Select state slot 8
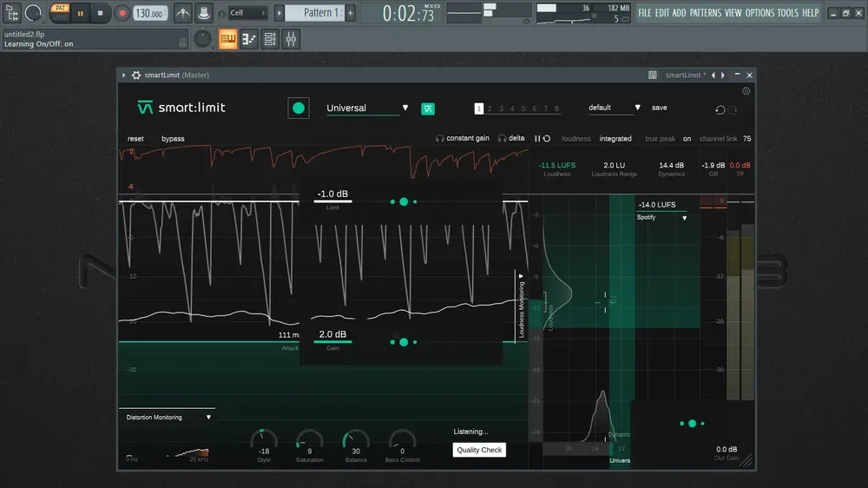This screenshot has height=488, width=868. 556,109
